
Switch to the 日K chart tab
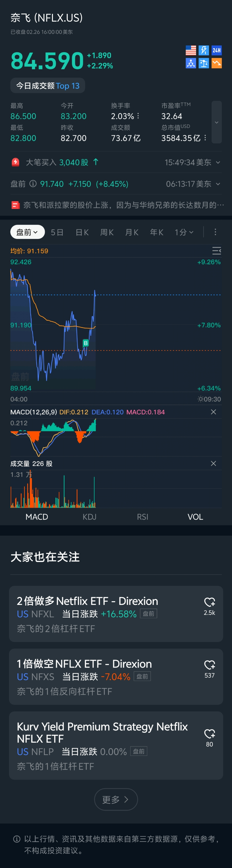coord(82,232)
